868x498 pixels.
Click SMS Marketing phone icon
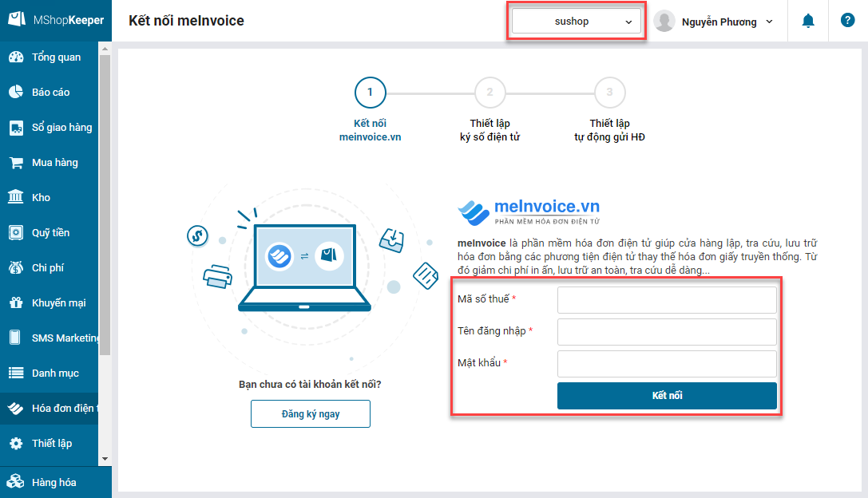[x=16, y=338]
